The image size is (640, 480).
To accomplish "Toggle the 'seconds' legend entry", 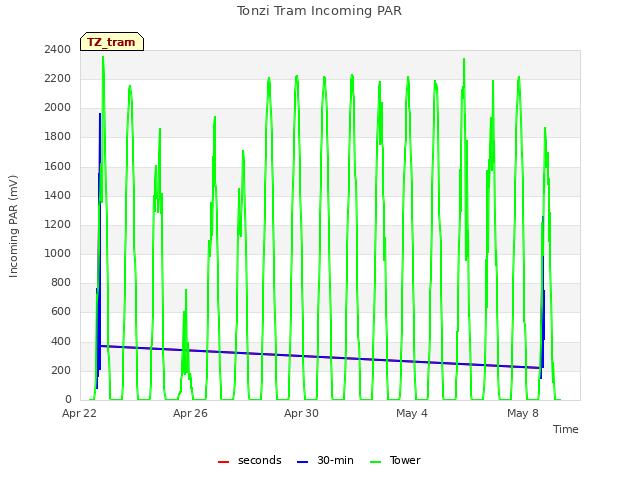I will pos(249,460).
